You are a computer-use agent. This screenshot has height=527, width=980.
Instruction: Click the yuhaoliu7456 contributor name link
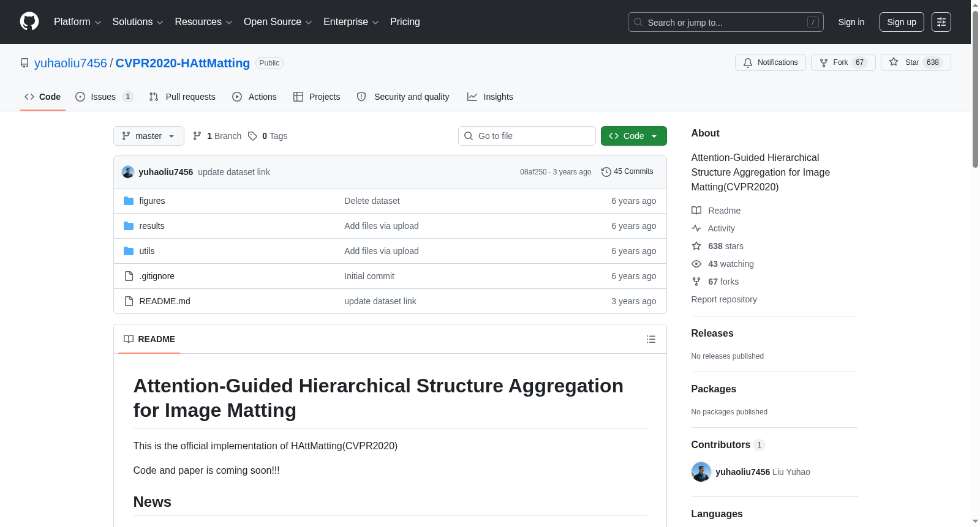(x=742, y=472)
